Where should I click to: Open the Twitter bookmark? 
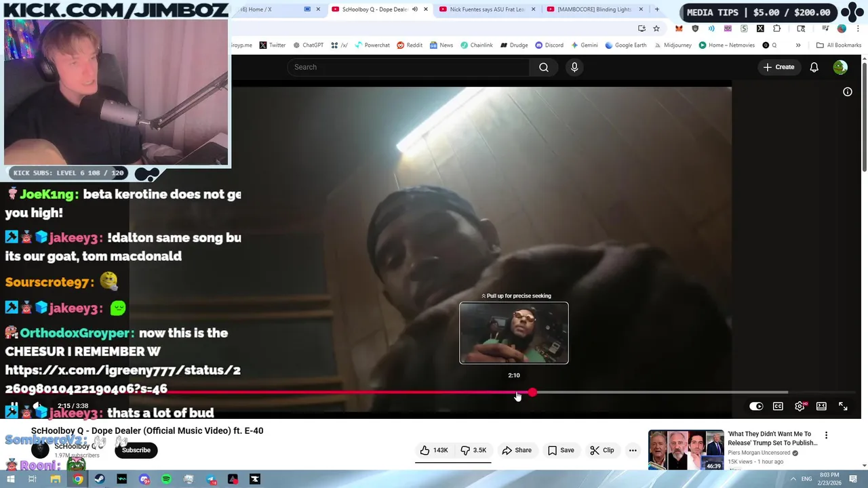(272, 45)
